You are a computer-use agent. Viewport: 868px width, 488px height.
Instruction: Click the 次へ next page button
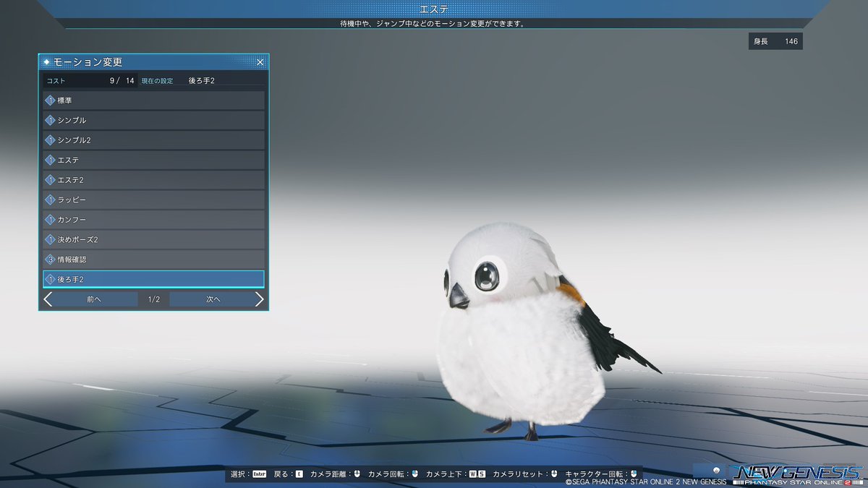(x=213, y=299)
